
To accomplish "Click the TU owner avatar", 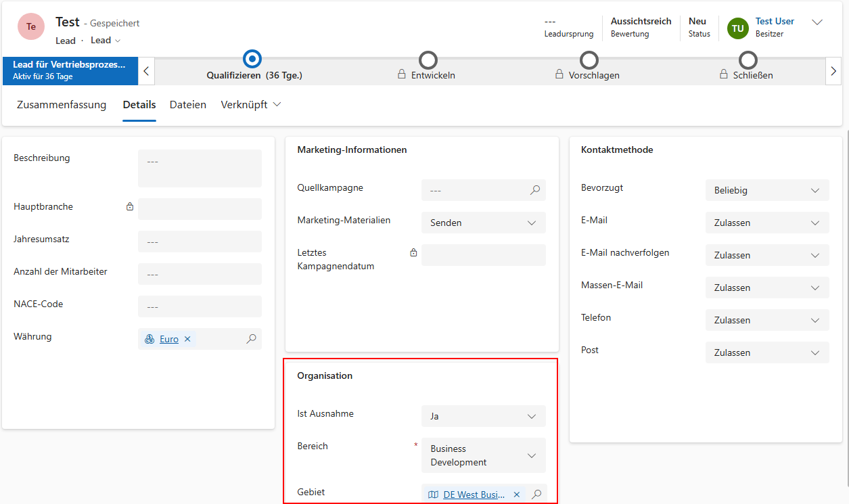I will click(x=738, y=28).
